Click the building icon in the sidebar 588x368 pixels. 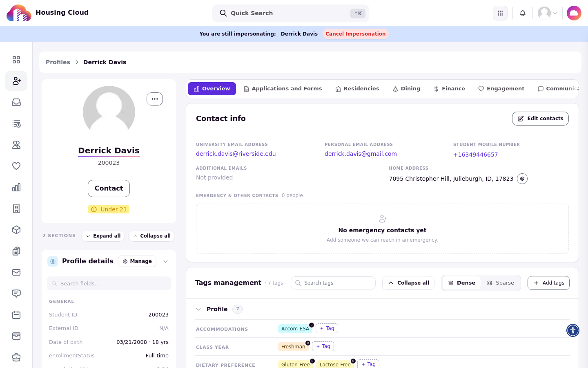16,209
